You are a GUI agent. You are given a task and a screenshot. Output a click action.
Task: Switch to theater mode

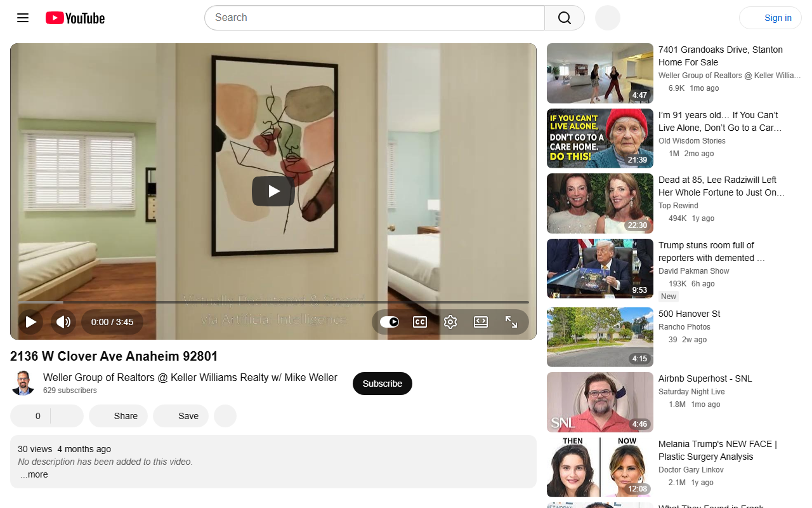point(481,322)
